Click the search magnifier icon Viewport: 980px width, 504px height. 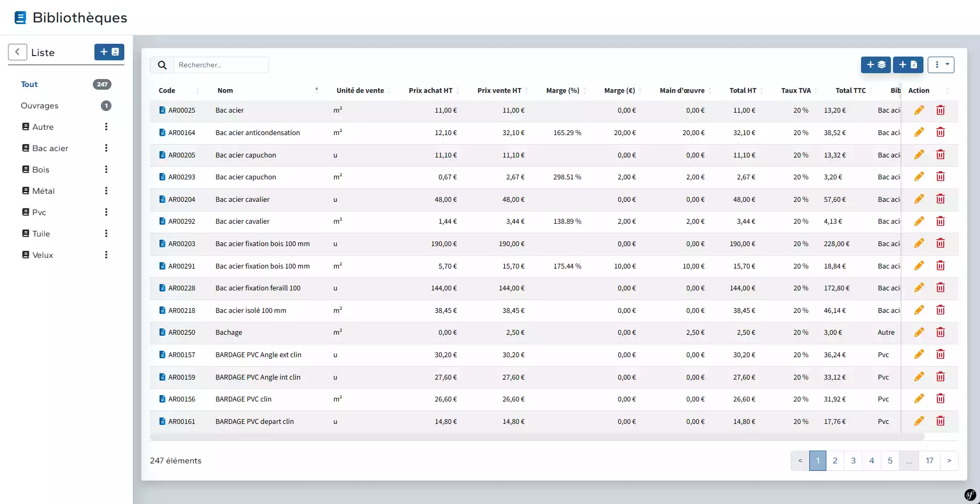(162, 65)
